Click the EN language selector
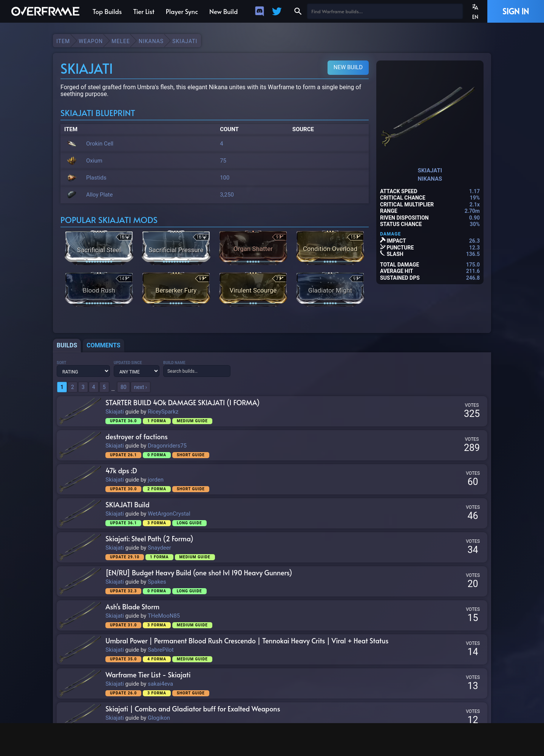 point(475,17)
